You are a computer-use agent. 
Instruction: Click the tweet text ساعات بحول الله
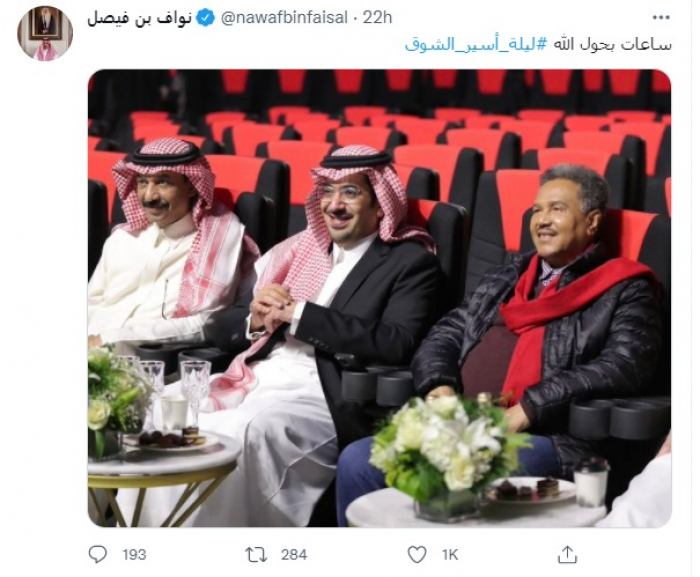(611, 45)
